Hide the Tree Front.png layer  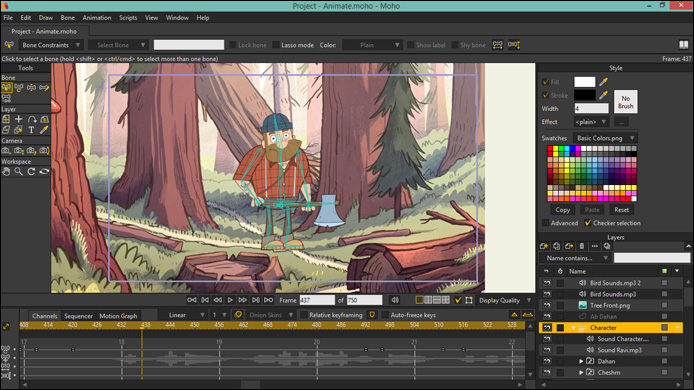(547, 305)
